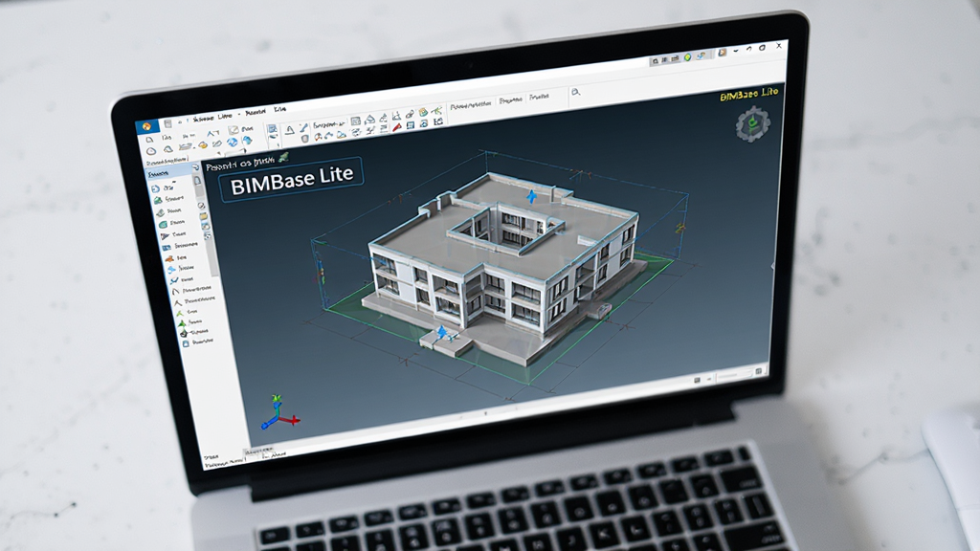Click the green circular icon in title bar

click(687, 56)
